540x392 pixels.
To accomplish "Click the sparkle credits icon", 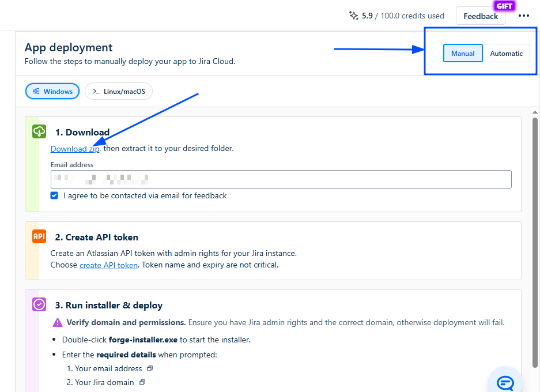I will pos(354,16).
